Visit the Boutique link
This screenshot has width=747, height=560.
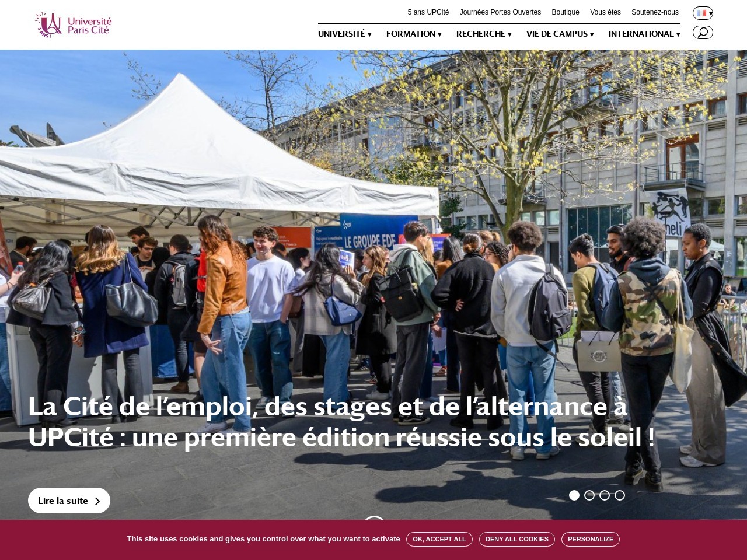pos(566,12)
